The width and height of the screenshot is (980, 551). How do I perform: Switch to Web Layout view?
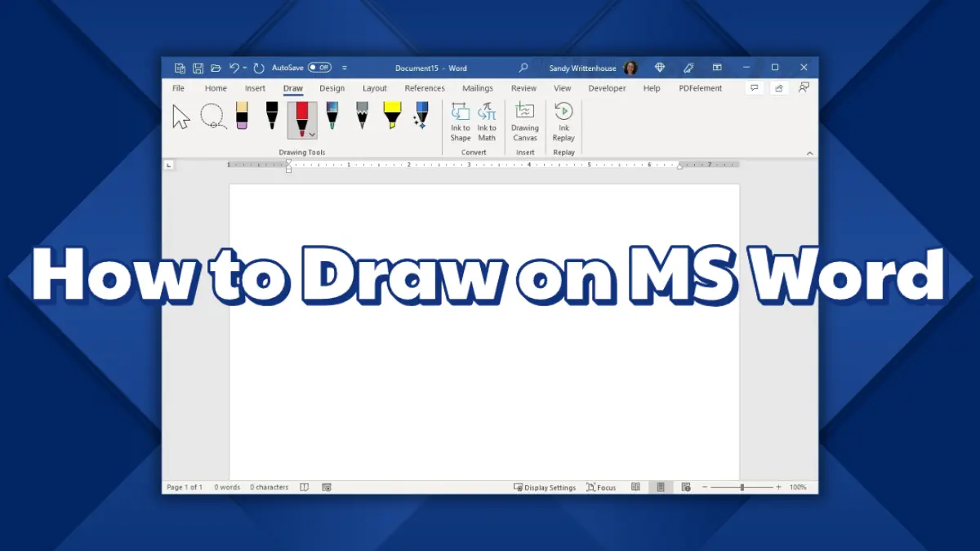pyautogui.click(x=686, y=487)
